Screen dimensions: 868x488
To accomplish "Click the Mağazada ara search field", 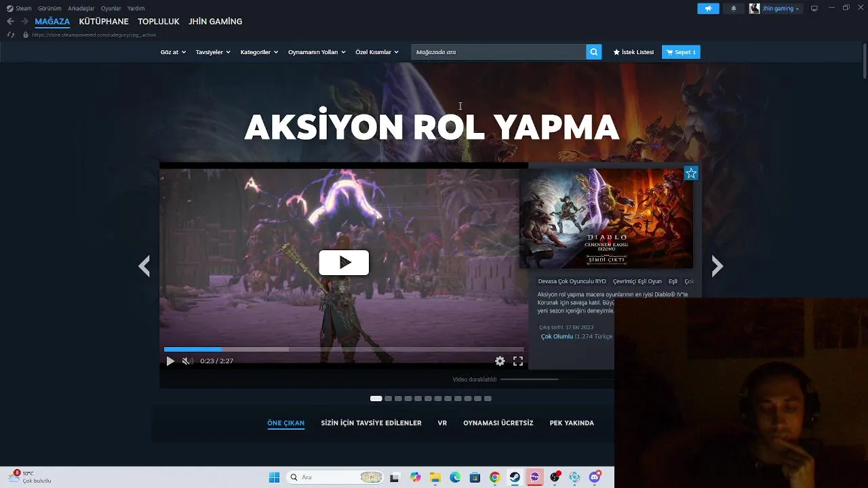I will coord(498,52).
